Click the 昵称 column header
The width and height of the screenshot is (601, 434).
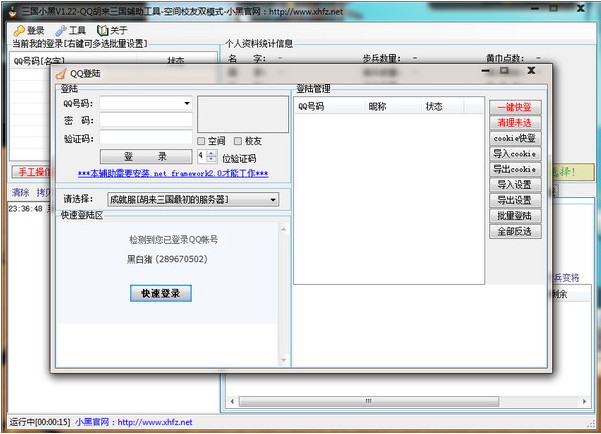point(392,106)
